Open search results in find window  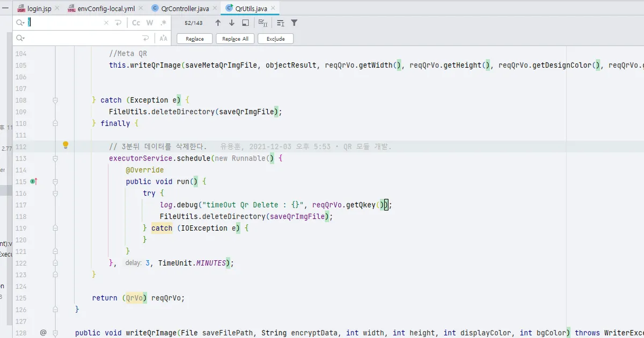[x=245, y=23]
